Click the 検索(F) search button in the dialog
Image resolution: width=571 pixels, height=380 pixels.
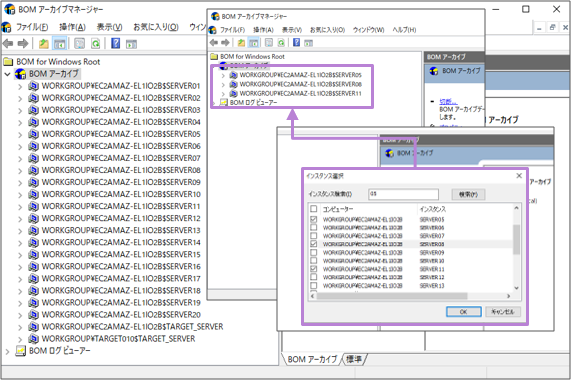click(468, 194)
